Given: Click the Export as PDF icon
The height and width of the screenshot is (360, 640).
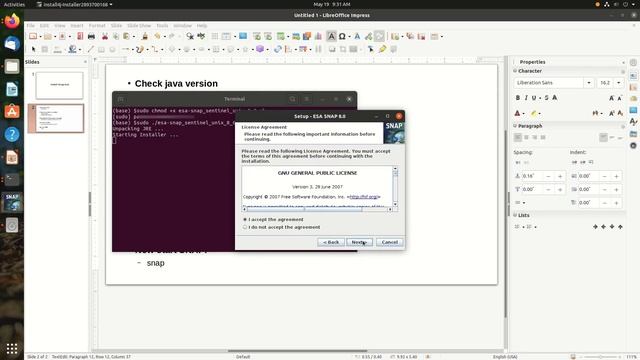Looking at the screenshot, I should point(80,36).
